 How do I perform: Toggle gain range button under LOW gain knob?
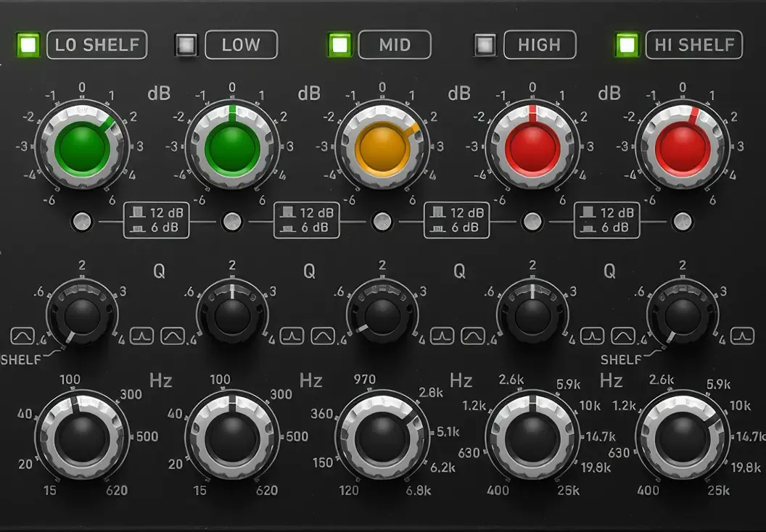[232, 222]
